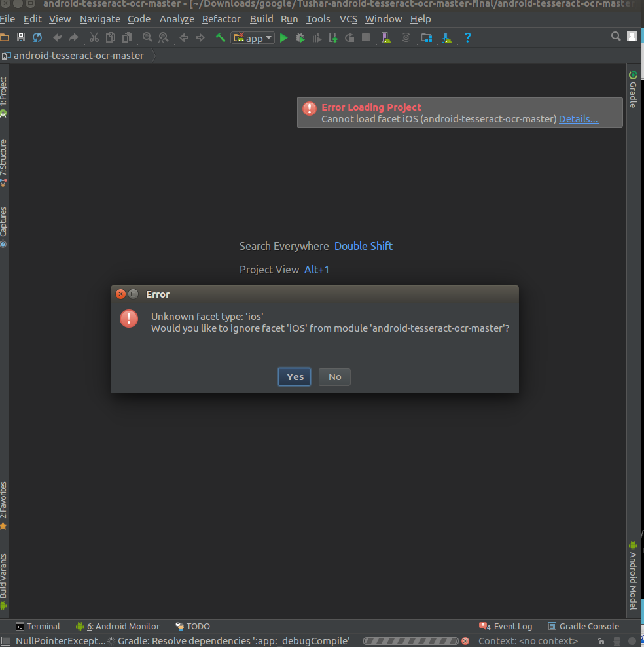644x647 pixels.
Task: Click android-tesseract-ocr-master breadcrumb
Action: coord(79,56)
